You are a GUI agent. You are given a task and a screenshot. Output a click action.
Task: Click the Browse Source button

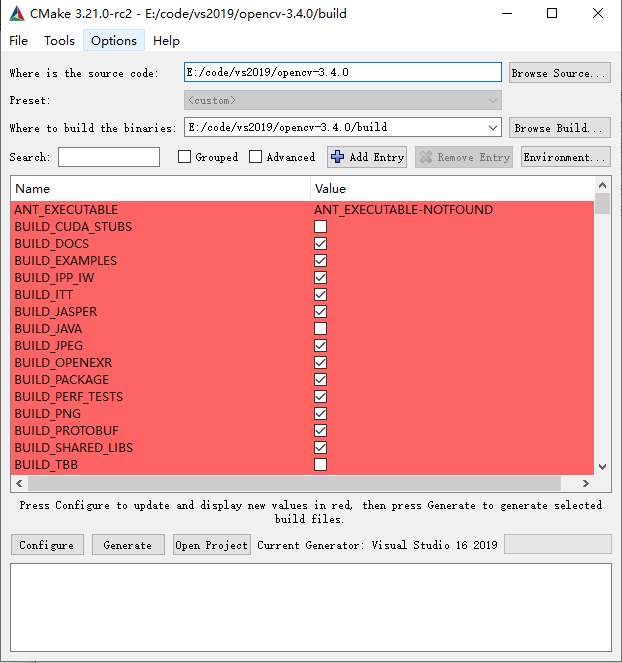[559, 73]
